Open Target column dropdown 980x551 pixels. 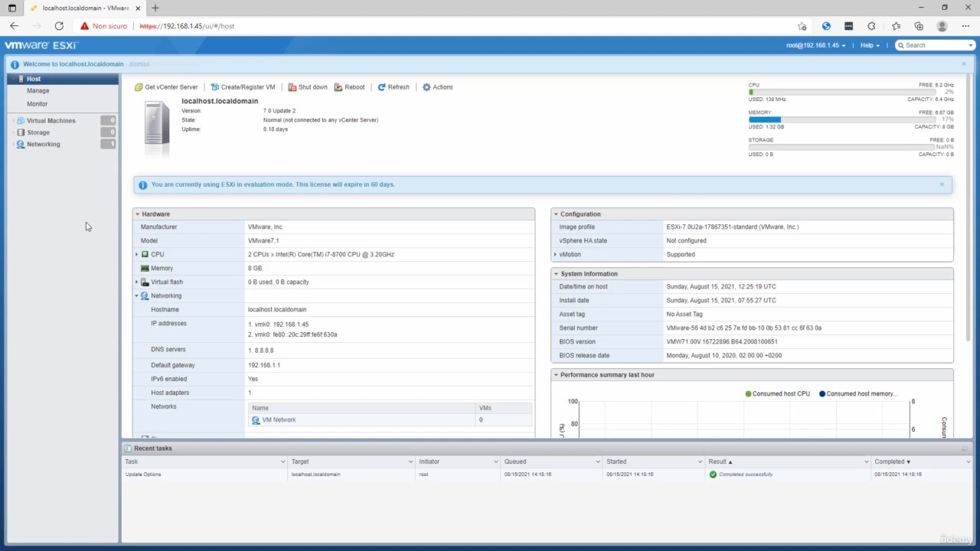(410, 462)
